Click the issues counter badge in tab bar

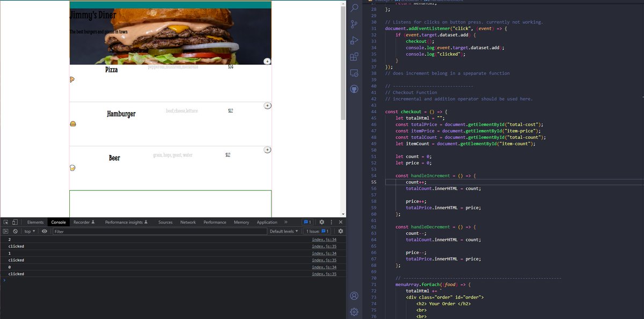[307, 222]
